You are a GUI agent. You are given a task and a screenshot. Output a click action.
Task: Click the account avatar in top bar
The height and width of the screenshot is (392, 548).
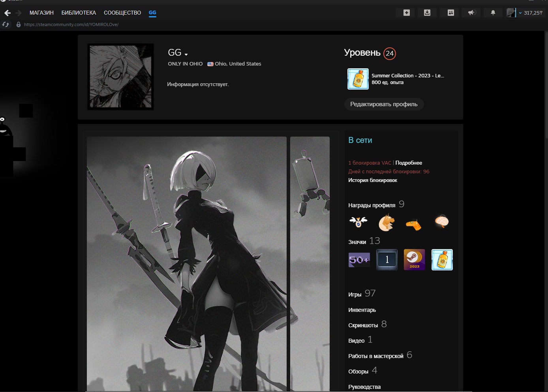tap(511, 13)
